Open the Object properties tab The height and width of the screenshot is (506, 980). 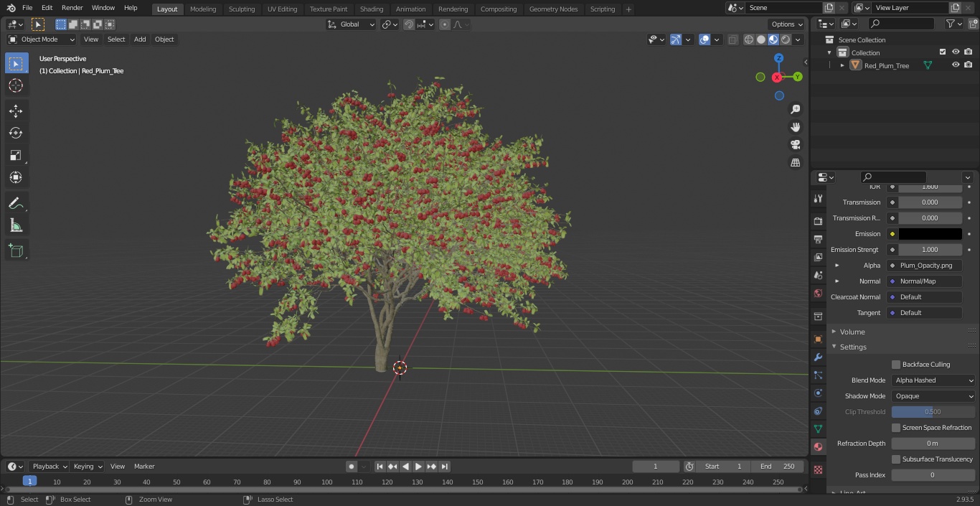click(x=818, y=339)
